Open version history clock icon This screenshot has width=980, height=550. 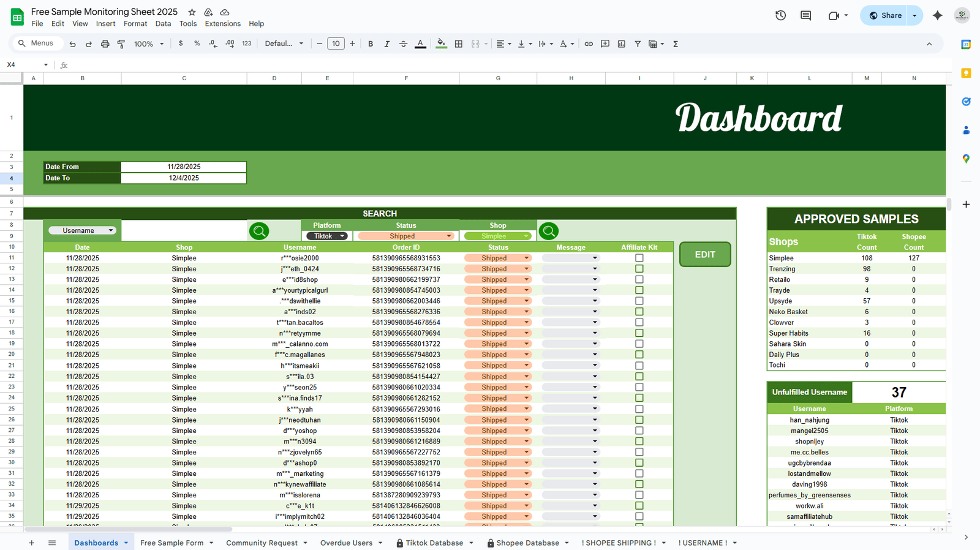pyautogui.click(x=780, y=15)
